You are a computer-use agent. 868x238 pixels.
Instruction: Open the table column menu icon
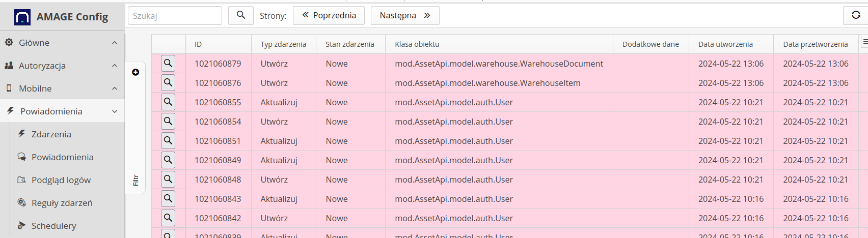[x=864, y=42]
